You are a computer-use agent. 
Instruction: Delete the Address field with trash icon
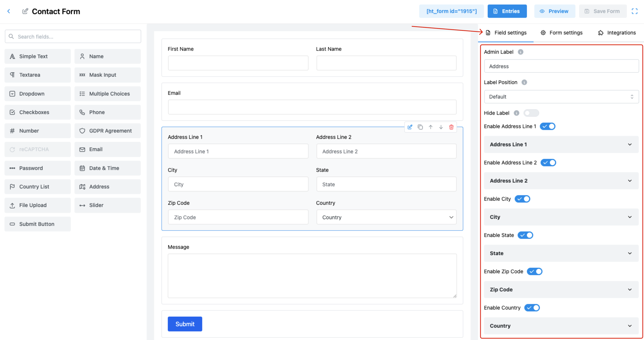click(x=451, y=127)
